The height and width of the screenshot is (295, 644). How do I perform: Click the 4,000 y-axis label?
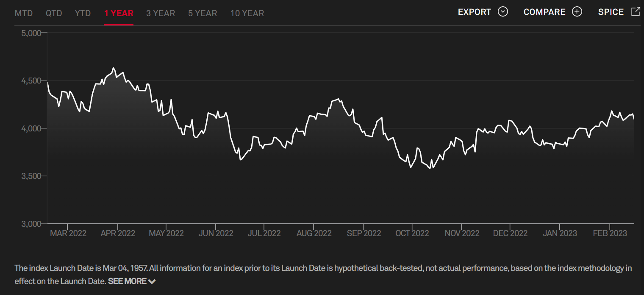coord(31,128)
